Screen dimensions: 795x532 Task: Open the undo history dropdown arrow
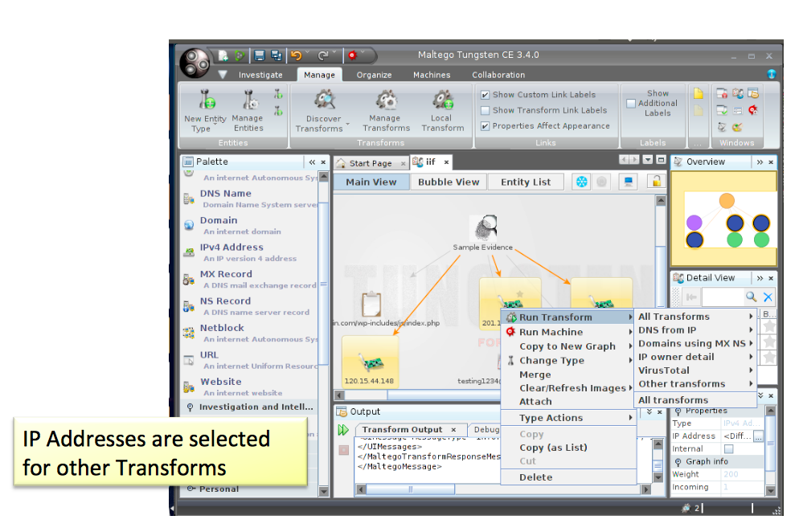point(307,53)
